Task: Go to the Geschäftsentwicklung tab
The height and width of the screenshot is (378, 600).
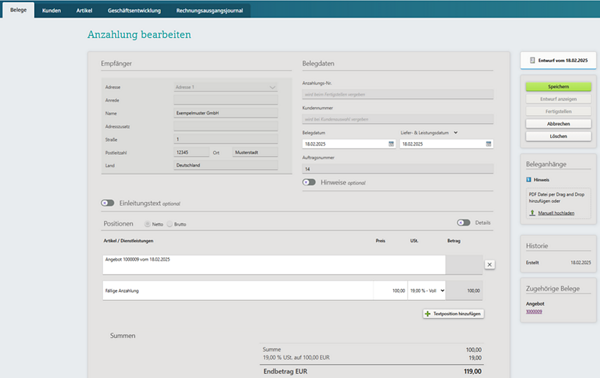Action: click(134, 10)
